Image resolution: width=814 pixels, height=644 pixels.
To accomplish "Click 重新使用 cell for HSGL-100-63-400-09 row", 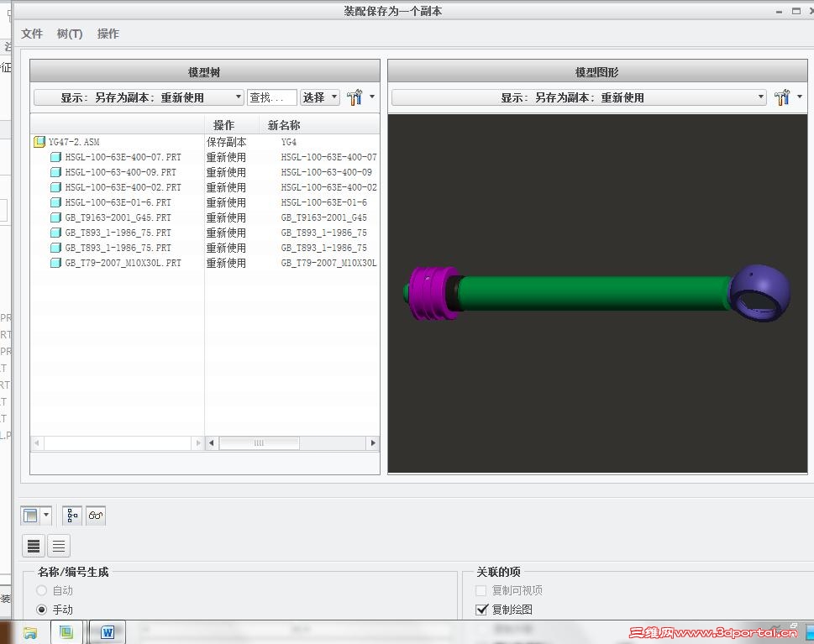I will click(226, 172).
